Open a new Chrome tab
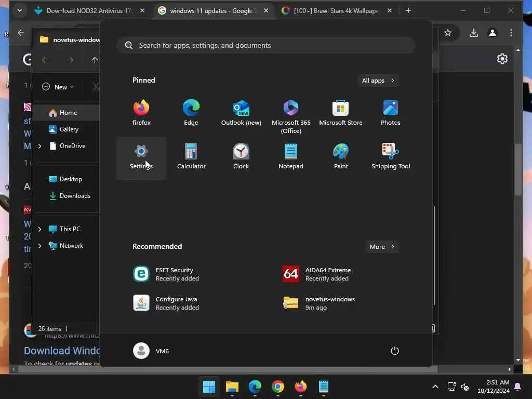532x399 pixels. pos(408,11)
